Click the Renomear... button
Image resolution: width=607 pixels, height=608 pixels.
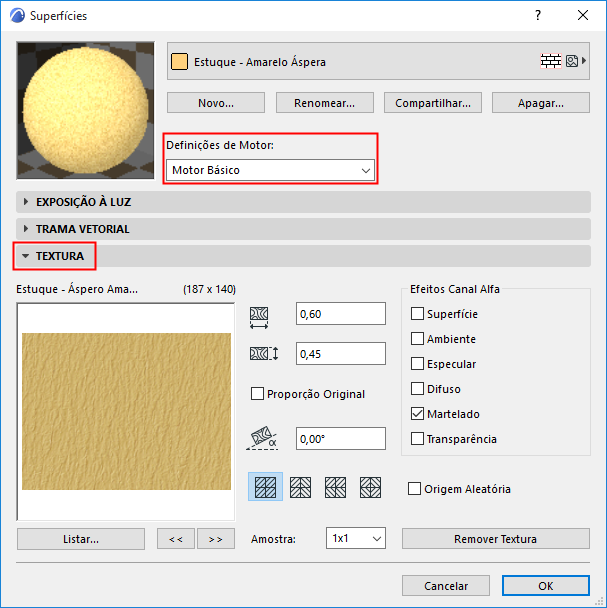tap(325, 103)
